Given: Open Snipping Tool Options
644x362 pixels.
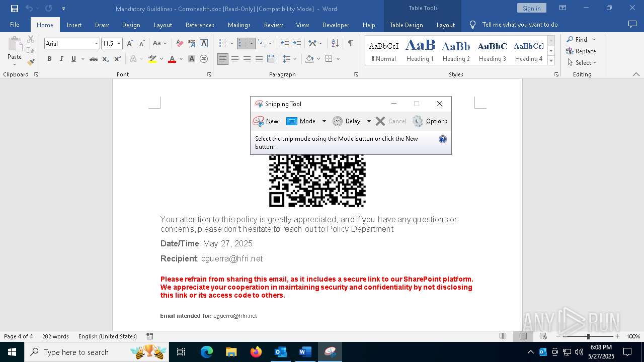Looking at the screenshot, I should click(x=430, y=121).
